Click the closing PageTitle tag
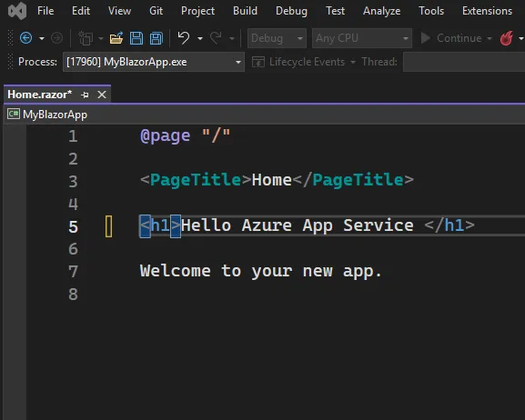This screenshot has width=525, height=420. 353,180
